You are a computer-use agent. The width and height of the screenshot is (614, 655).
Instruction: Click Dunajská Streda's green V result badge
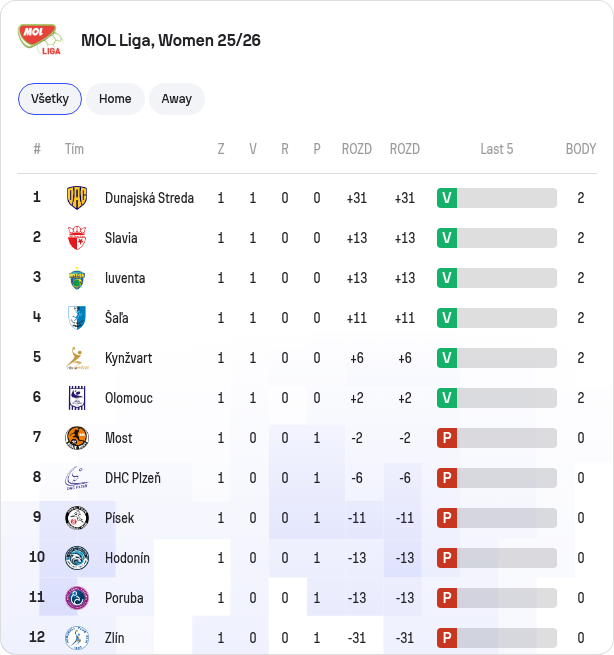(447, 198)
